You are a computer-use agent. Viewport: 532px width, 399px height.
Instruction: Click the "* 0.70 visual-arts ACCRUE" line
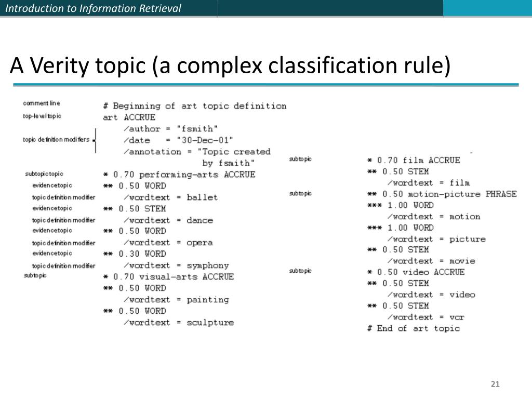(x=169, y=277)
